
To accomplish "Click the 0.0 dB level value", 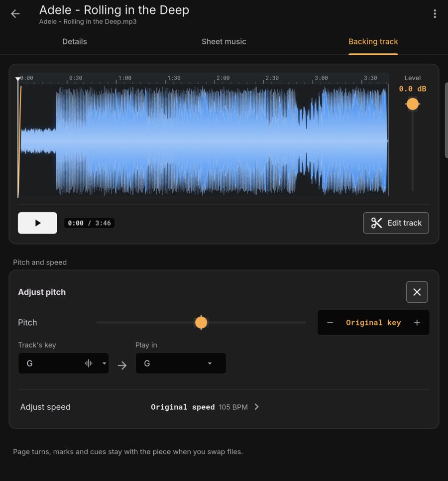I will (413, 89).
